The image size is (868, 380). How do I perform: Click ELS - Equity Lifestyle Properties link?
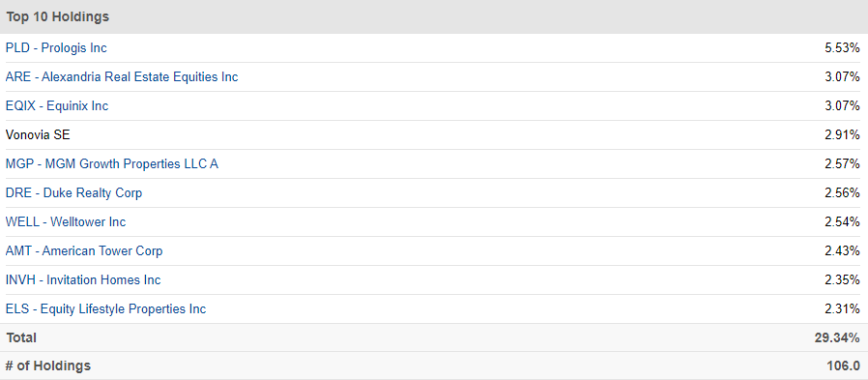(x=105, y=308)
